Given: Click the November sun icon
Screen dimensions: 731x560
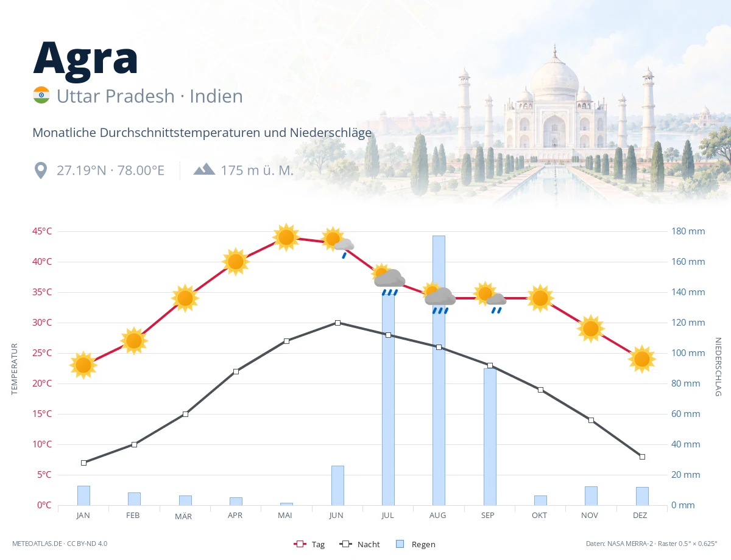Looking at the screenshot, I should 591,329.
